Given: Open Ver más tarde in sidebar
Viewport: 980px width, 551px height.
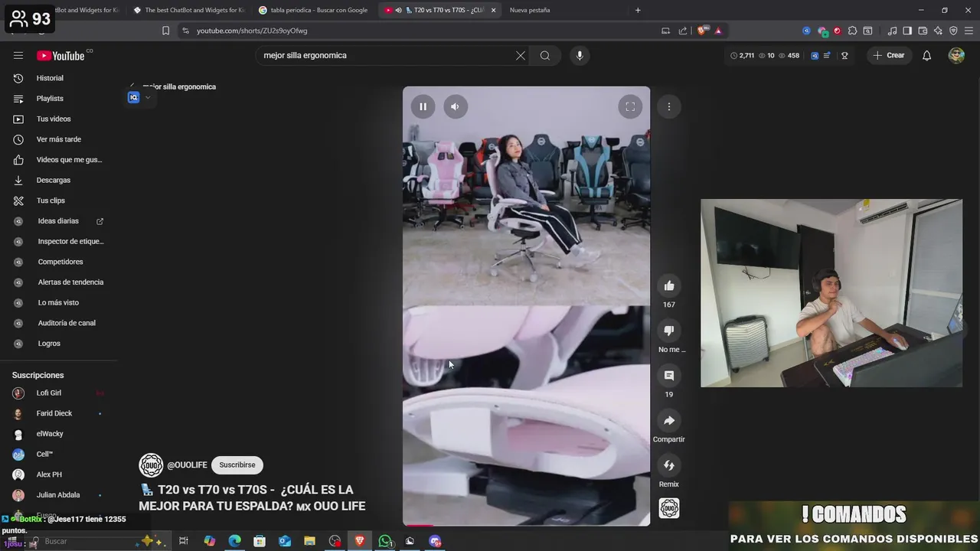Looking at the screenshot, I should pos(58,139).
